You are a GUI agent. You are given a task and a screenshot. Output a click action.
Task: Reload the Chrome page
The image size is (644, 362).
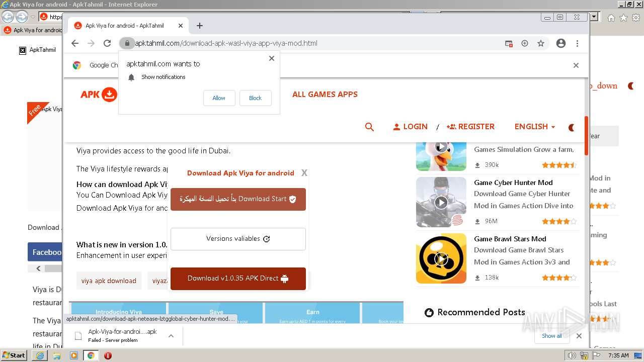click(107, 43)
